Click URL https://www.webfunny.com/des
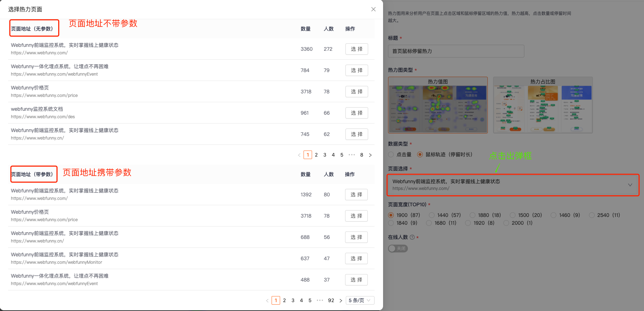The image size is (644, 311). tap(43, 117)
